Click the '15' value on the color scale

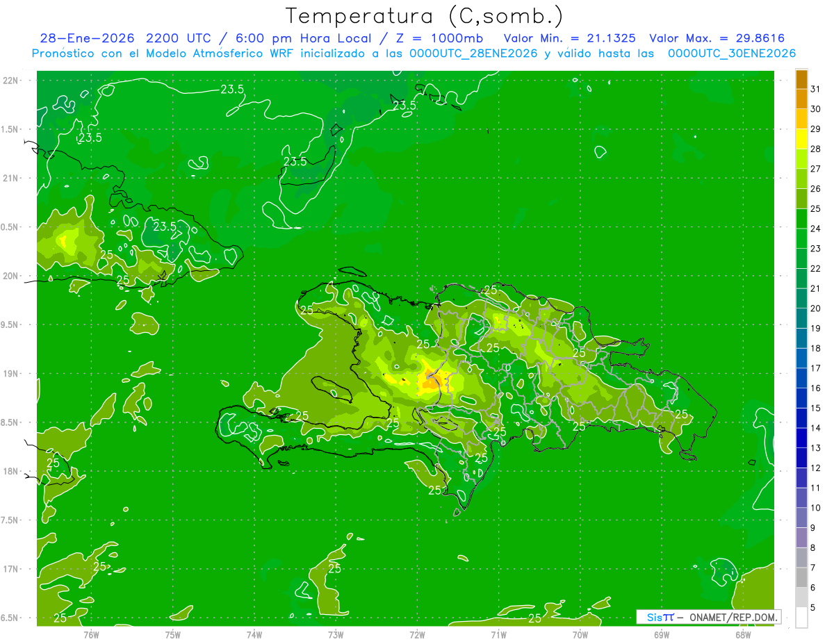pyautogui.click(x=815, y=408)
